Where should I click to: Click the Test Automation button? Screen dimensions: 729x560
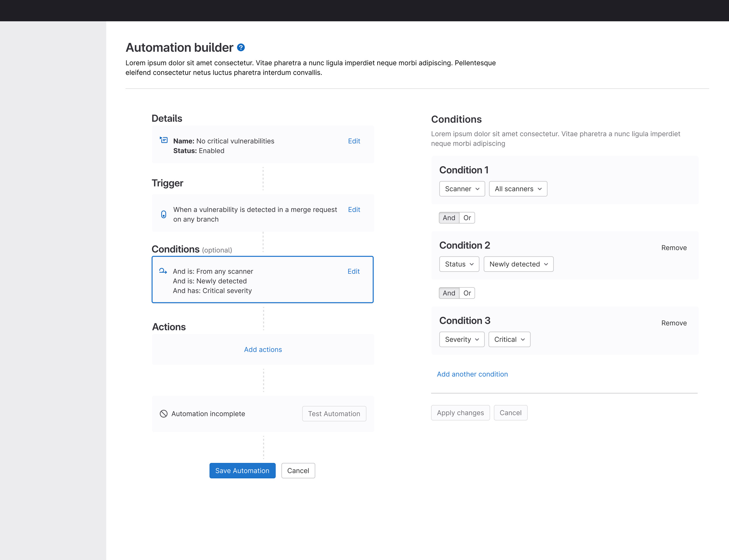click(334, 414)
